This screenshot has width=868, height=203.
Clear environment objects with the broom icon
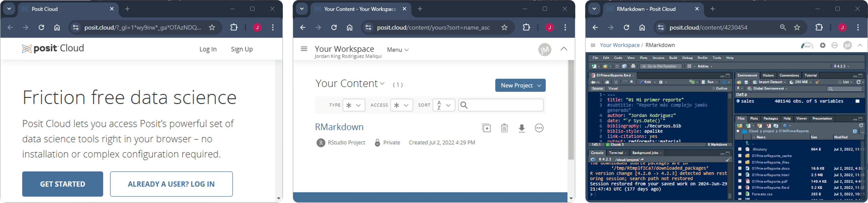[817, 82]
